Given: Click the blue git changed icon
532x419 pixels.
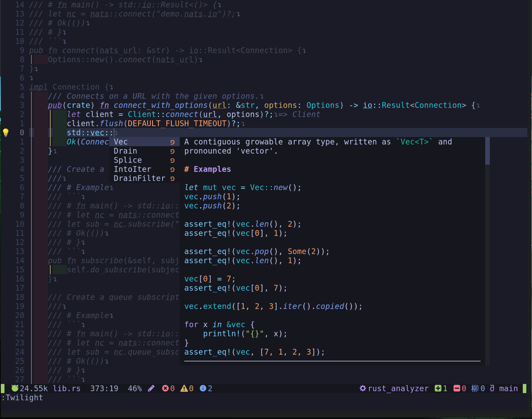Looking at the screenshot, I should click(x=475, y=389).
